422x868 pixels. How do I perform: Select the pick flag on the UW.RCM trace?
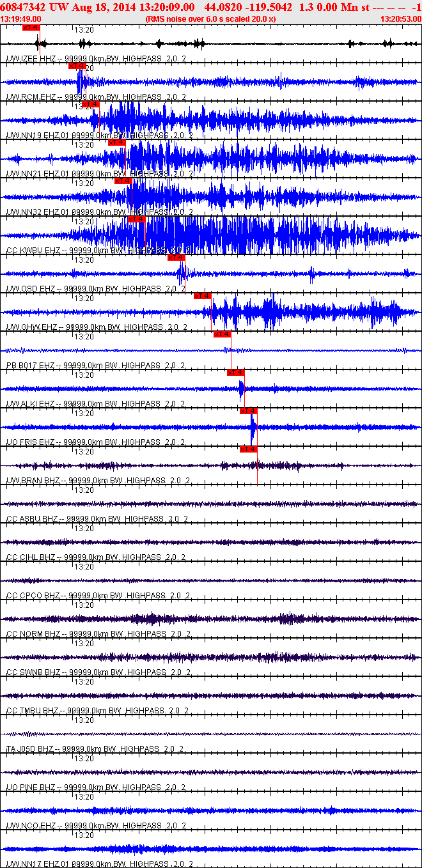(x=77, y=66)
